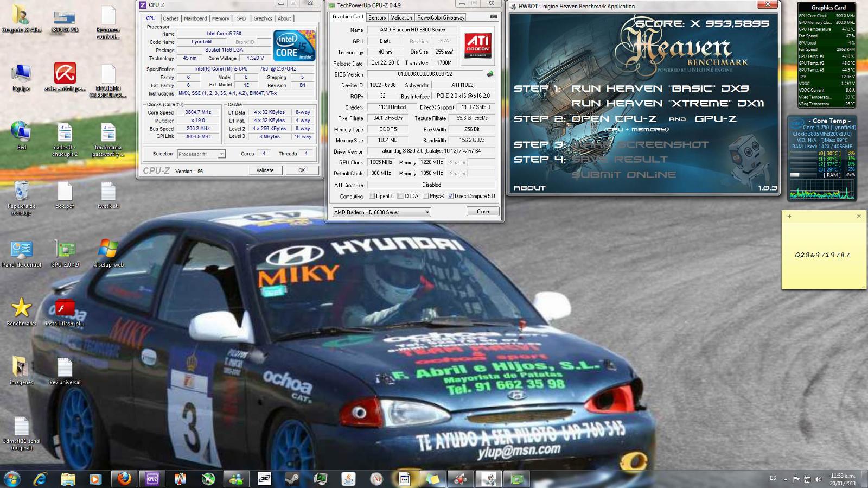The image size is (868, 488).
Task: Open the Red network desktop icon
Action: click(x=21, y=136)
